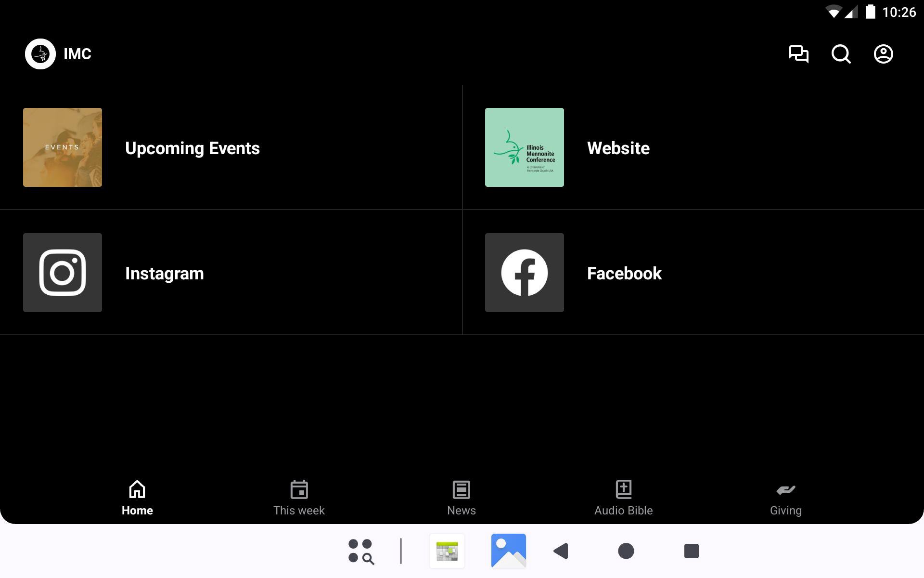Tap the Upcoming Events thumbnail
The image size is (924, 578).
coord(63,147)
